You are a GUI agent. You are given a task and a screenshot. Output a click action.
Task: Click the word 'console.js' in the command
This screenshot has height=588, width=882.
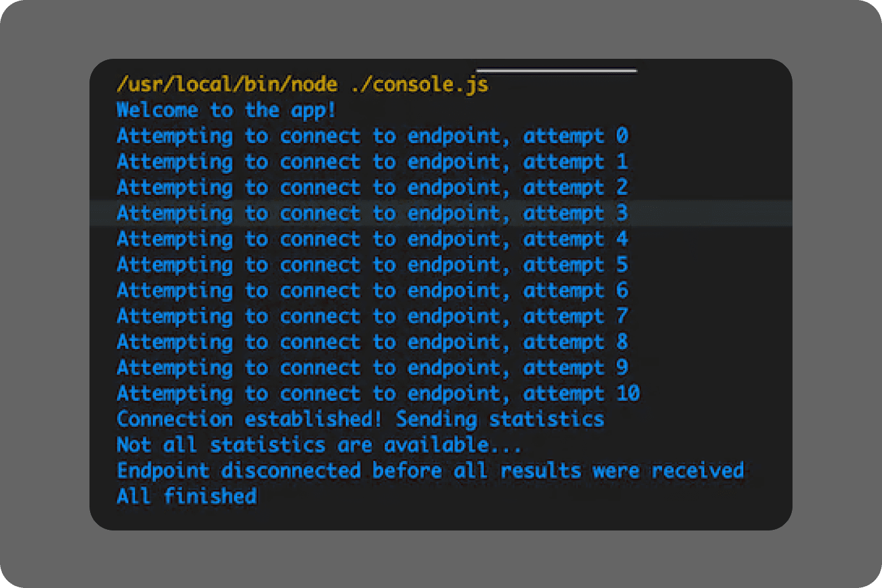431,84
